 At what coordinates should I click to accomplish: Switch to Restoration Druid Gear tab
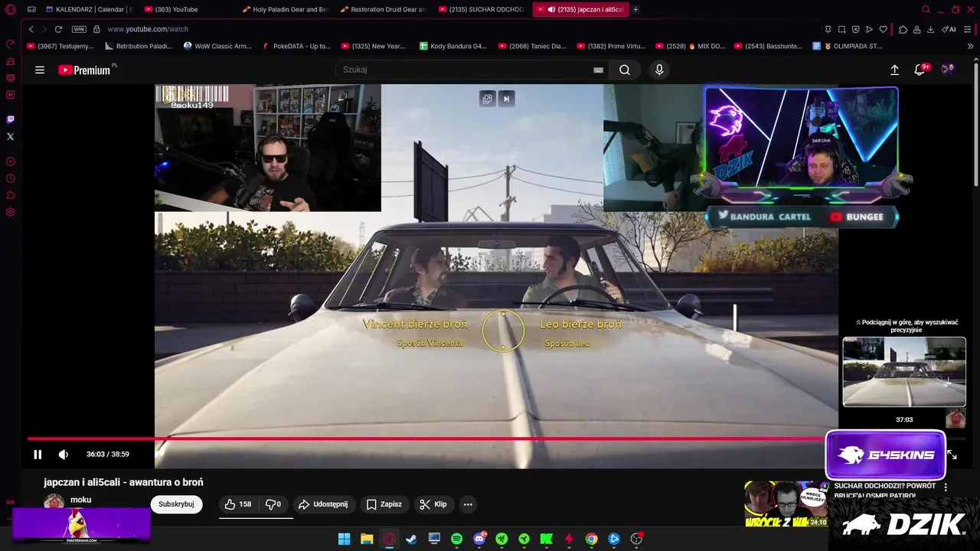(384, 9)
